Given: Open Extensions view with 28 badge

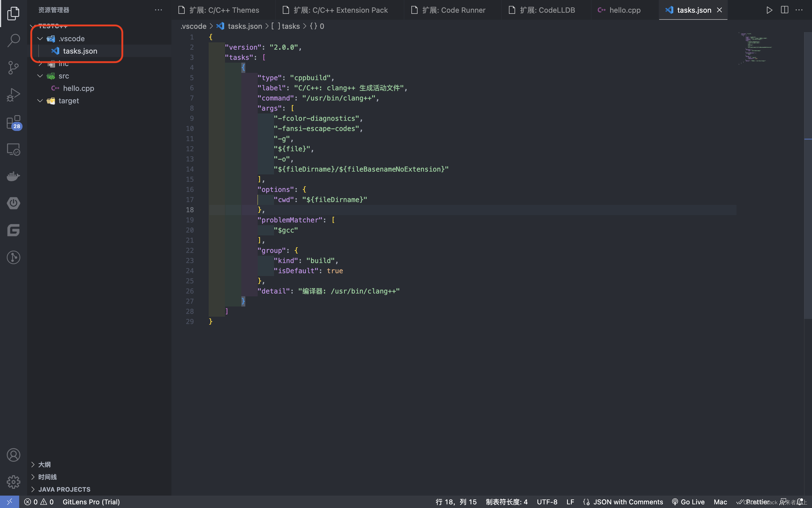Looking at the screenshot, I should click(14, 122).
